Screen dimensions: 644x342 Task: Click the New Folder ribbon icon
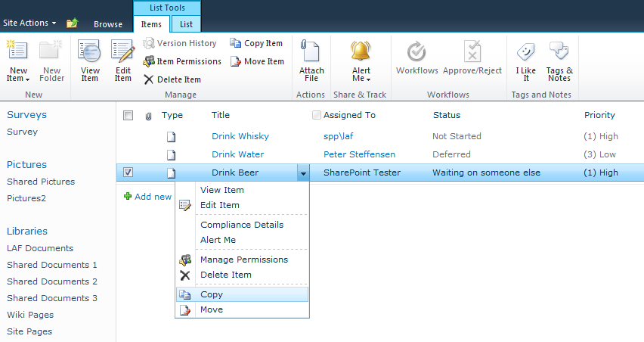[51, 51]
